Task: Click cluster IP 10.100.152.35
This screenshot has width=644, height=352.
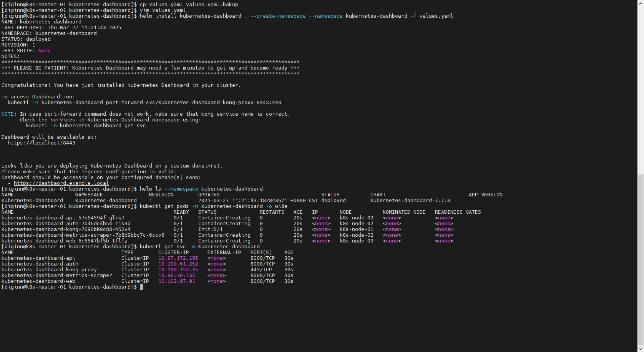Action: click(x=178, y=270)
